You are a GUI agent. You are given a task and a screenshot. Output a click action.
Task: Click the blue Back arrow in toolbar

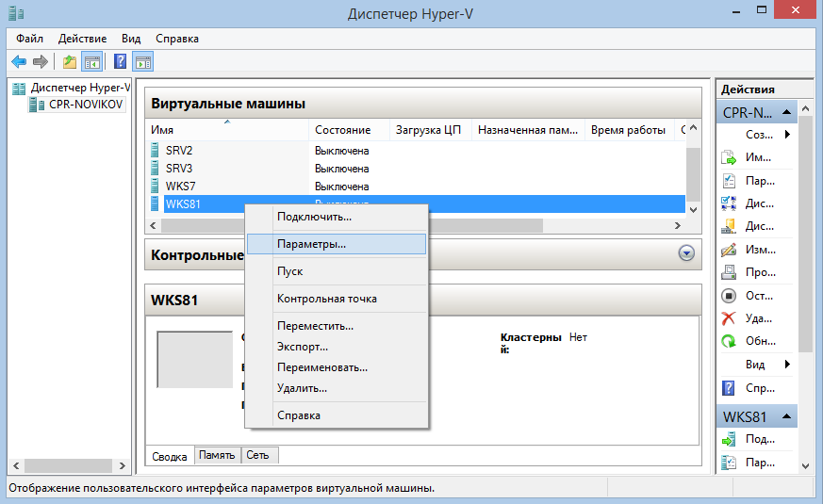(x=19, y=62)
